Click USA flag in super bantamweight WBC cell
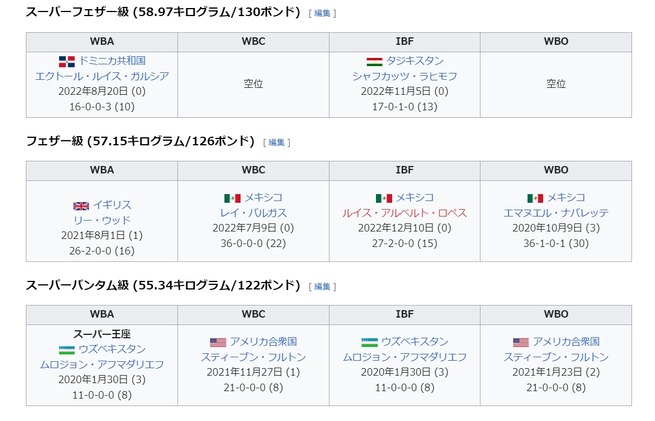The width and height of the screenshot is (655, 421). click(x=218, y=342)
